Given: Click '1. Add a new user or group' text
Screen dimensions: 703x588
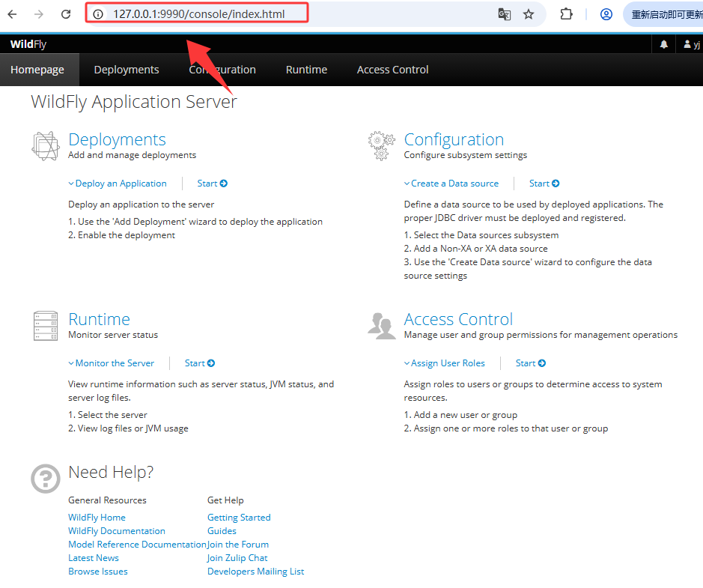Looking at the screenshot, I should click(460, 415).
